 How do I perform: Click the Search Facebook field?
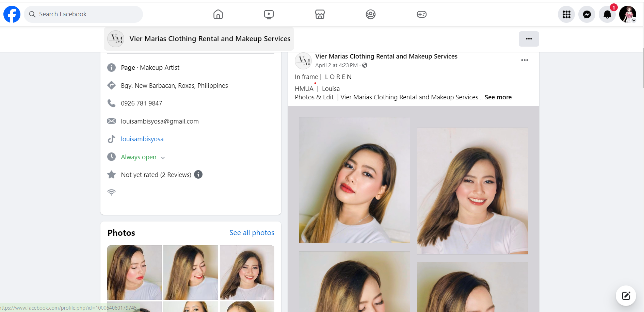coord(83,14)
